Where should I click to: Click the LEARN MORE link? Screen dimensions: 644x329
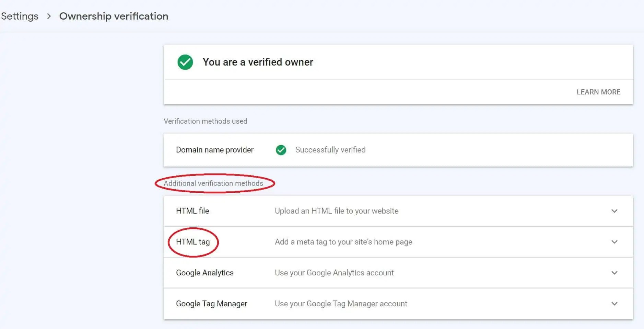coord(598,92)
